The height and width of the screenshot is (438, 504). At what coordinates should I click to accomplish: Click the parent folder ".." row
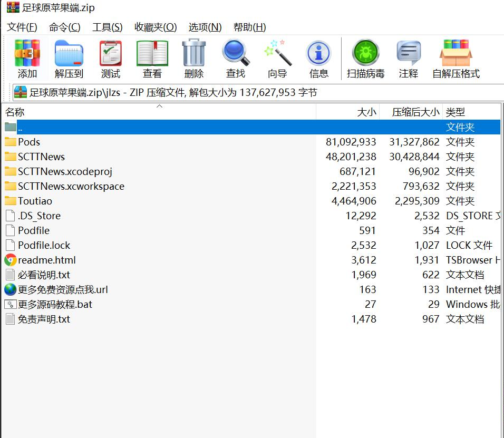(x=253, y=127)
